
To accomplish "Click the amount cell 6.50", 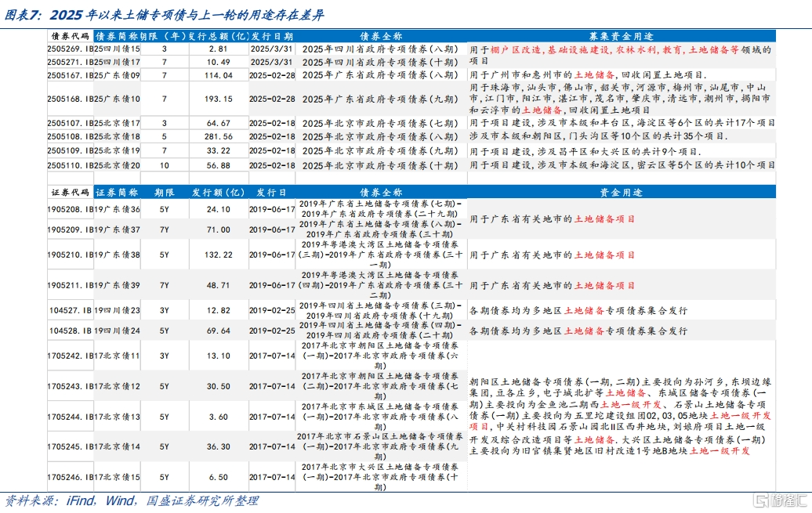I will pyautogui.click(x=219, y=477).
